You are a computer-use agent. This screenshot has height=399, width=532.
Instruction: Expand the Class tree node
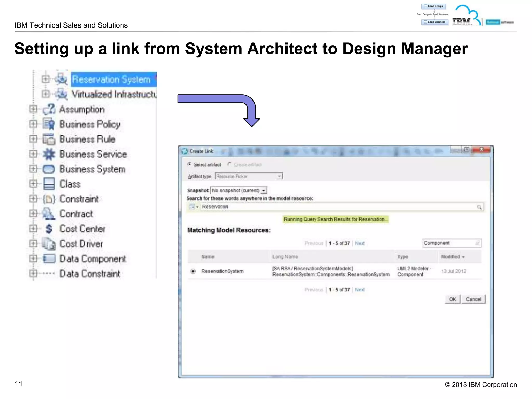33,184
